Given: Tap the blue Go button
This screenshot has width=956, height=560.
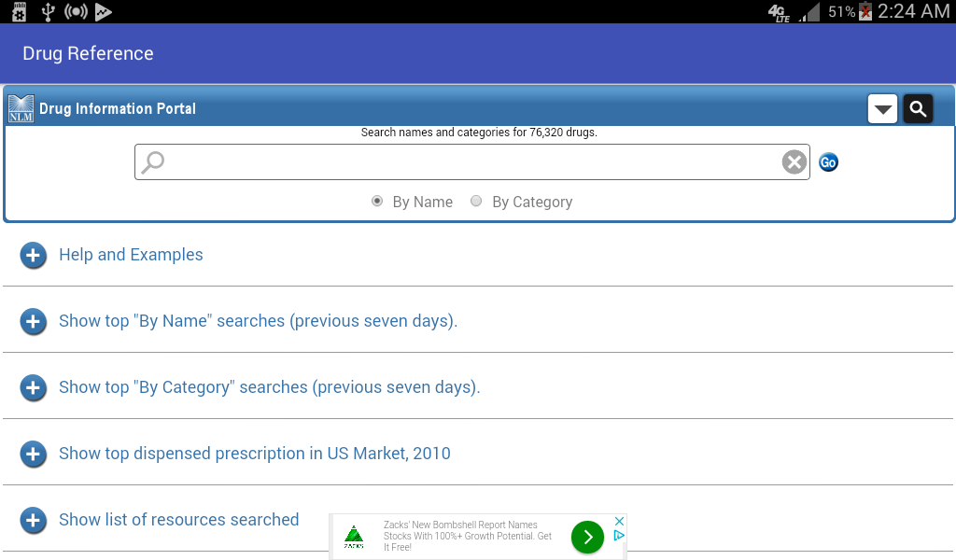Looking at the screenshot, I should coord(828,162).
